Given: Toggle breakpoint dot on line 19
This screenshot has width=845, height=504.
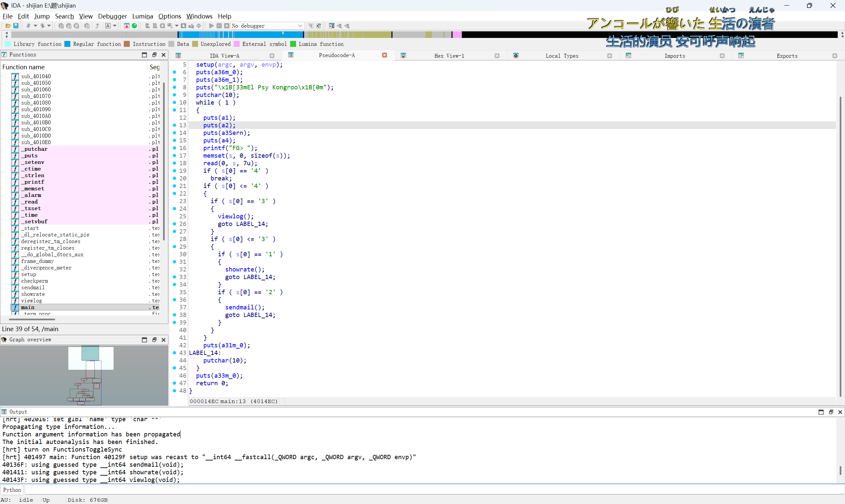Looking at the screenshot, I should click(174, 171).
